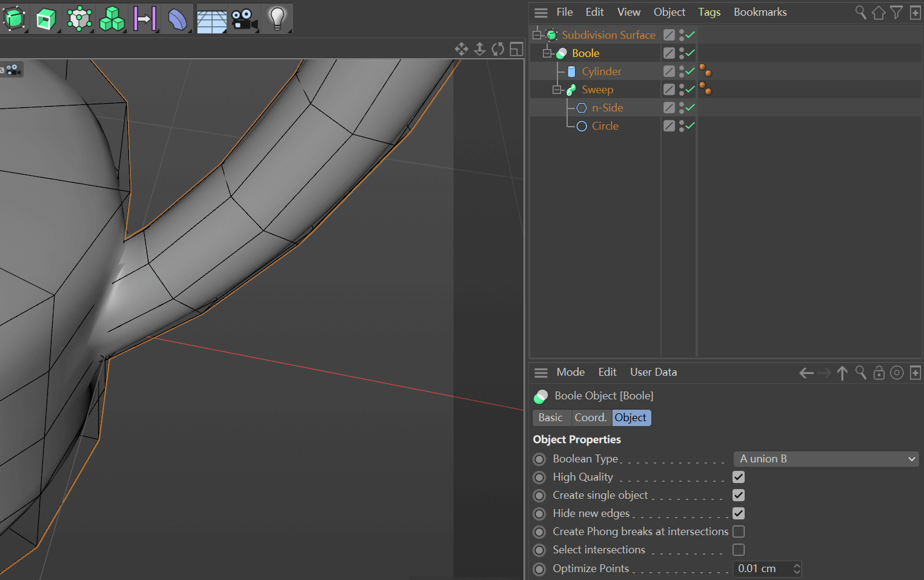This screenshot has height=580, width=924.
Task: Go up one level in Attribute Manager
Action: (842, 373)
